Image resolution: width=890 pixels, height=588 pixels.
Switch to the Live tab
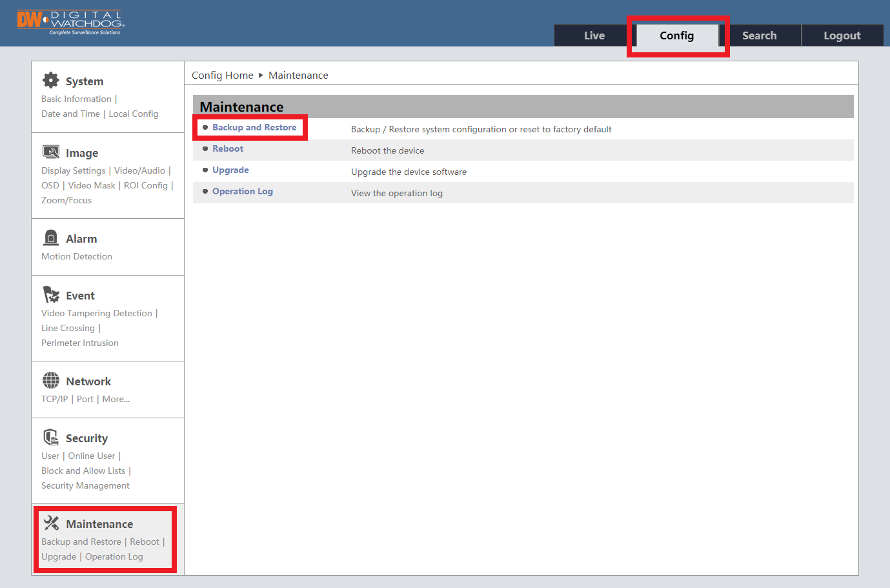[x=594, y=35]
